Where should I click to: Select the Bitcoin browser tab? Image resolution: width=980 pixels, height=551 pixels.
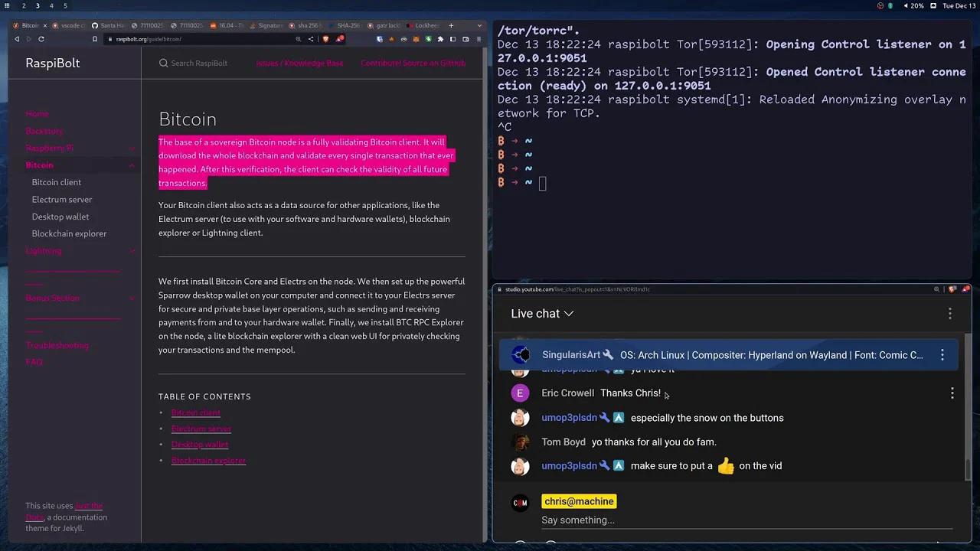29,25
